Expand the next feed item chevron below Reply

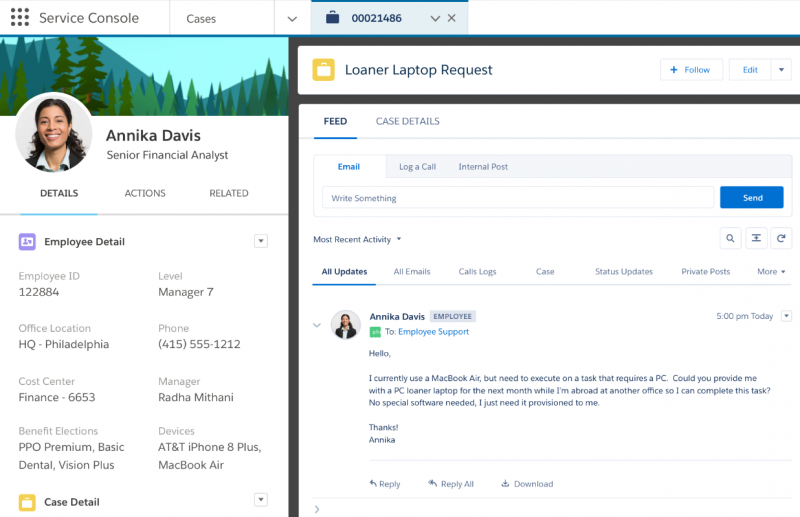coord(317,509)
